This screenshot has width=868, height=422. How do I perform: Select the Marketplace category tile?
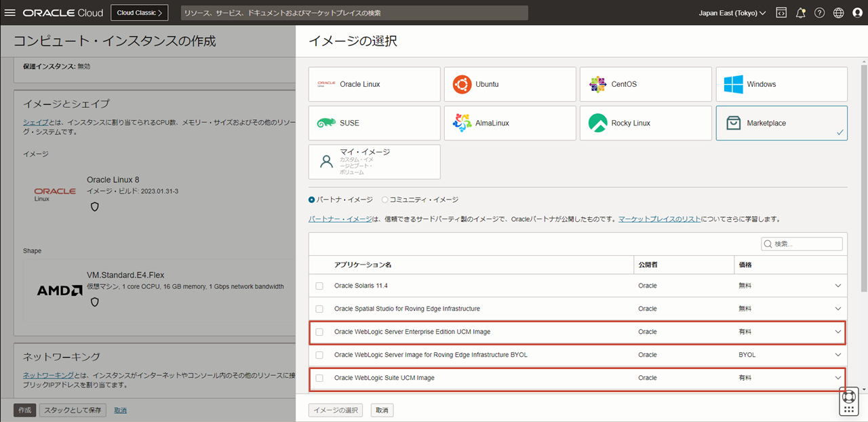point(781,123)
